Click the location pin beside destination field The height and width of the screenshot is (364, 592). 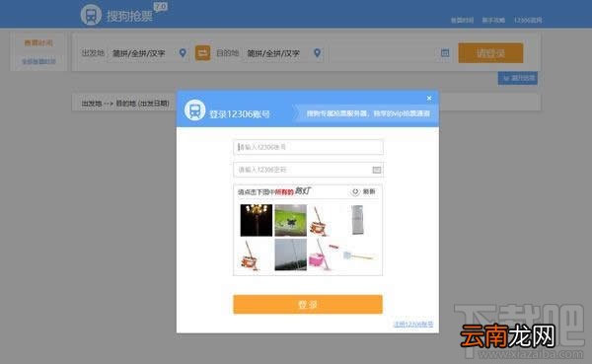click(317, 53)
